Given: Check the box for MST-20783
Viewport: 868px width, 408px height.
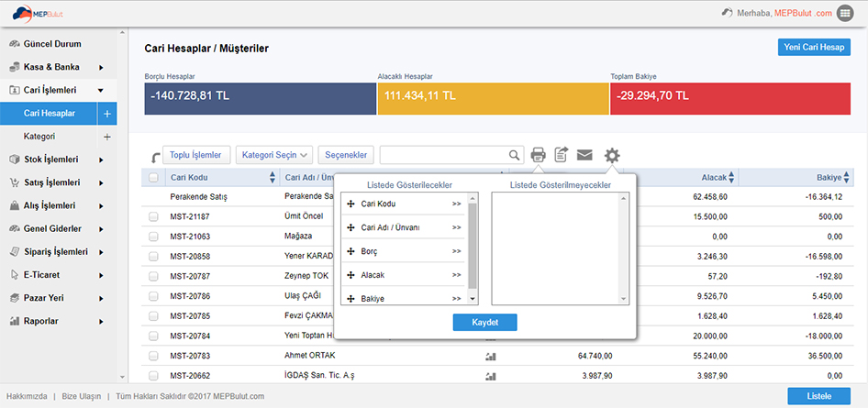Looking at the screenshot, I should (x=153, y=356).
